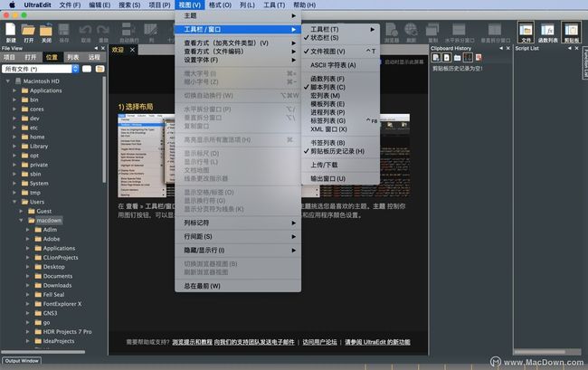Expand the Downloads folder node
The image size is (588, 370).
(x=28, y=285)
